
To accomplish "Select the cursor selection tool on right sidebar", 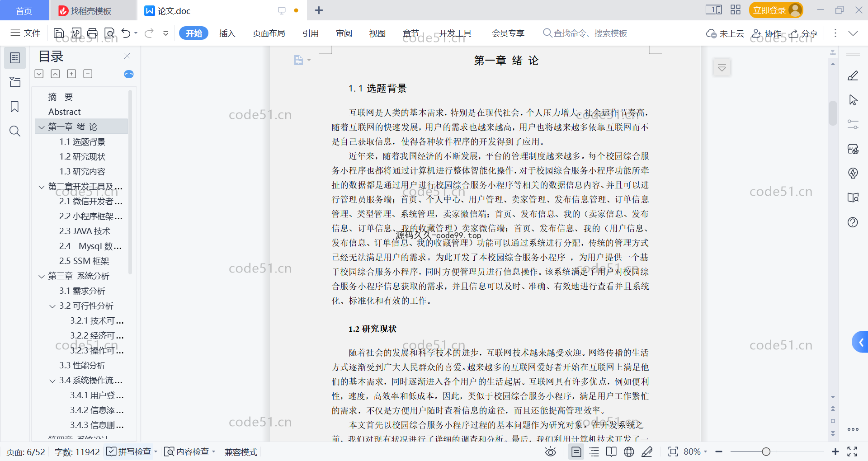I will point(853,100).
